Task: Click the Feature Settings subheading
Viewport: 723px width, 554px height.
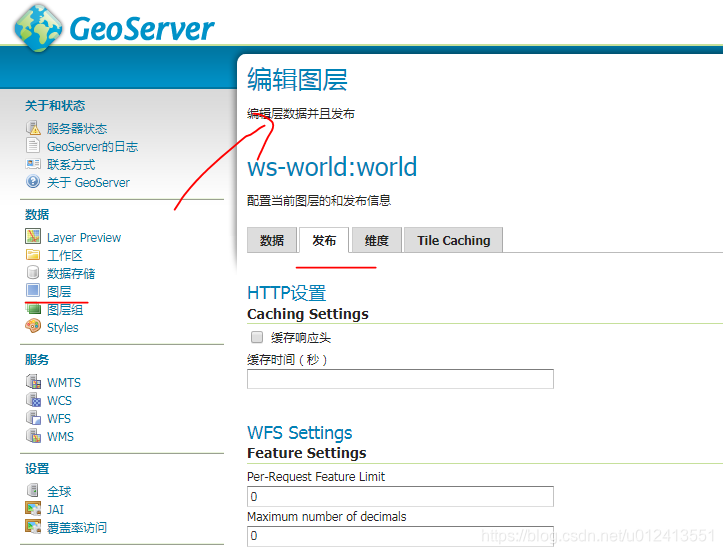Action: tap(307, 453)
